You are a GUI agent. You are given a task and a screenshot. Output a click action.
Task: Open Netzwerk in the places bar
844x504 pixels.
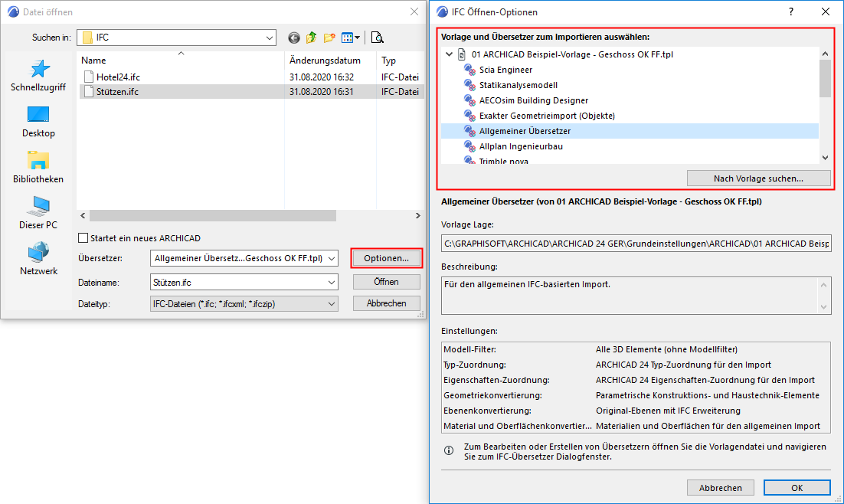38,259
